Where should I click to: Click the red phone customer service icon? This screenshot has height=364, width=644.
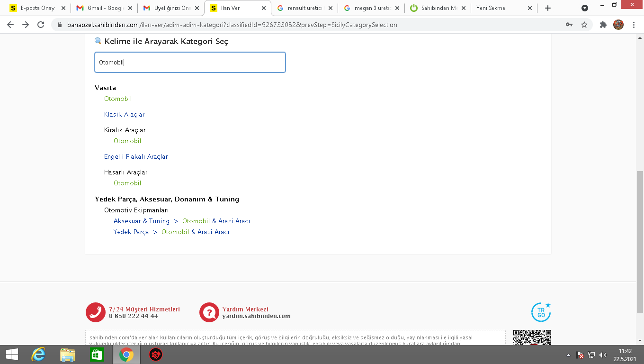coord(95,312)
